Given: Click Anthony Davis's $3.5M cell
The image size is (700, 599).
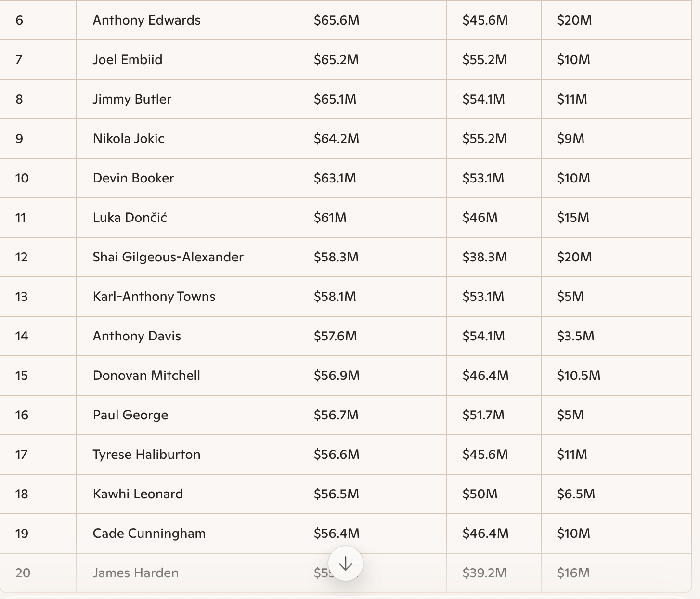Looking at the screenshot, I should 575,336.
